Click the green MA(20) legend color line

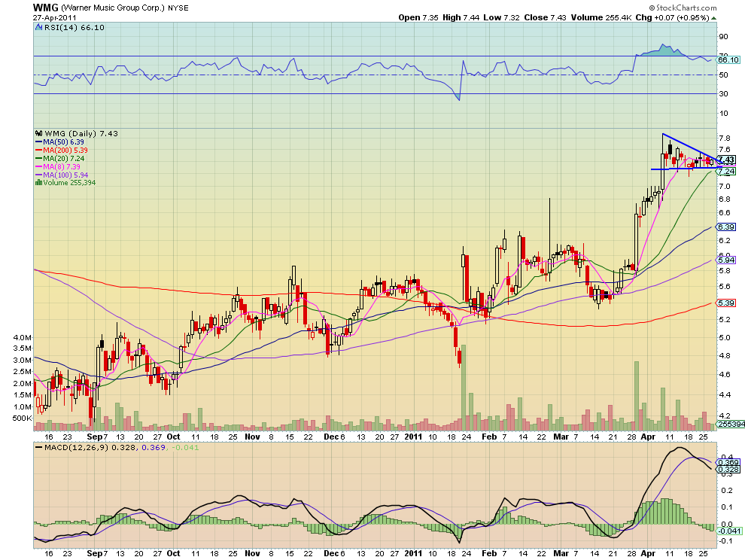pos(39,158)
